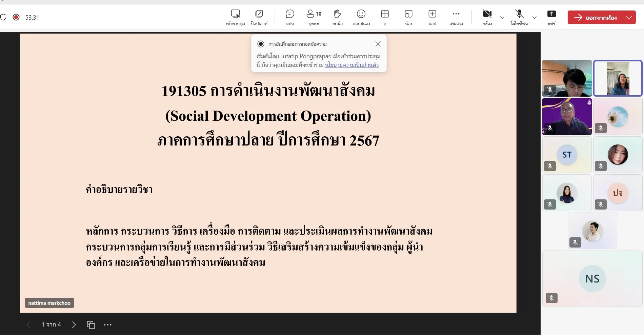Take control of the shared content (เข้าควบคุม)
The image size is (644, 335).
pyautogui.click(x=236, y=17)
